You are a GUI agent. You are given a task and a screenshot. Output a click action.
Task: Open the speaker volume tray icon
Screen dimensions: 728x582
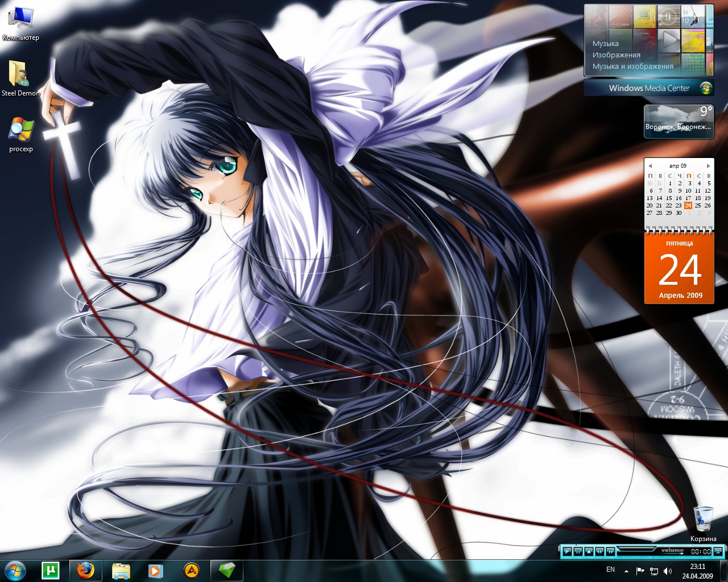click(667, 571)
